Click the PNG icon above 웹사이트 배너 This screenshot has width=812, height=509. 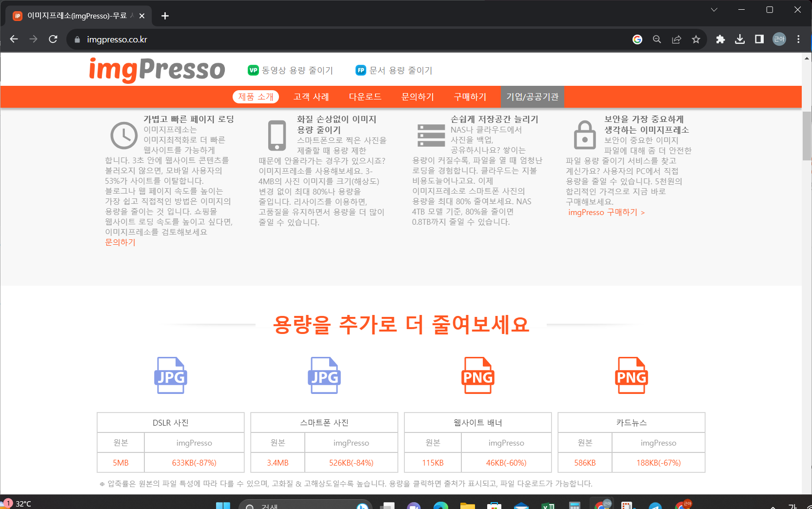478,375
